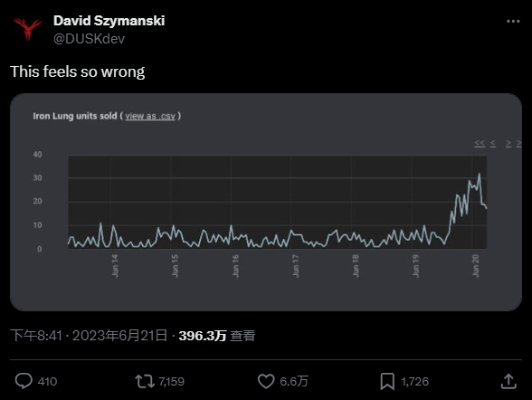The height and width of the screenshot is (400, 532).
Task: Click the view as .csv link
Action: (150, 116)
